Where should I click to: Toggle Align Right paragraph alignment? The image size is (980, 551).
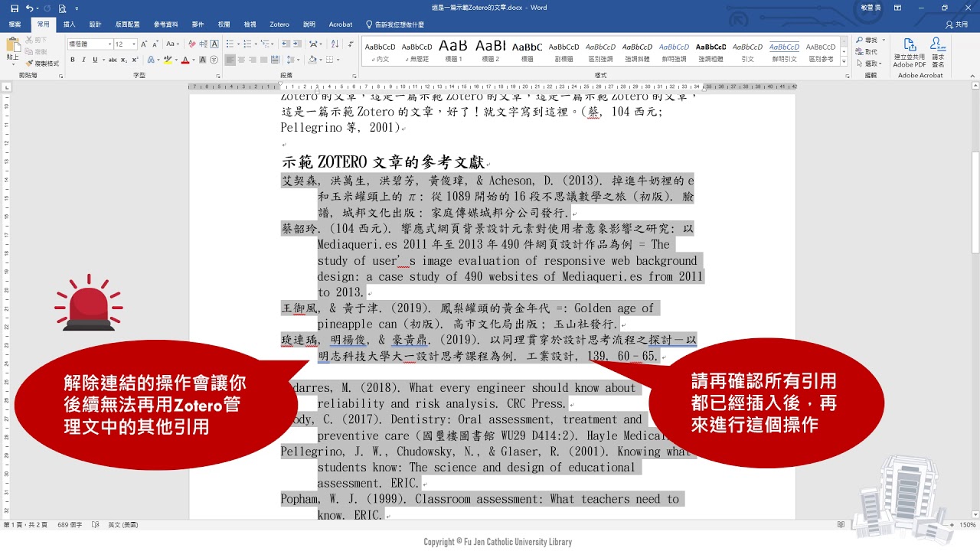point(252,60)
